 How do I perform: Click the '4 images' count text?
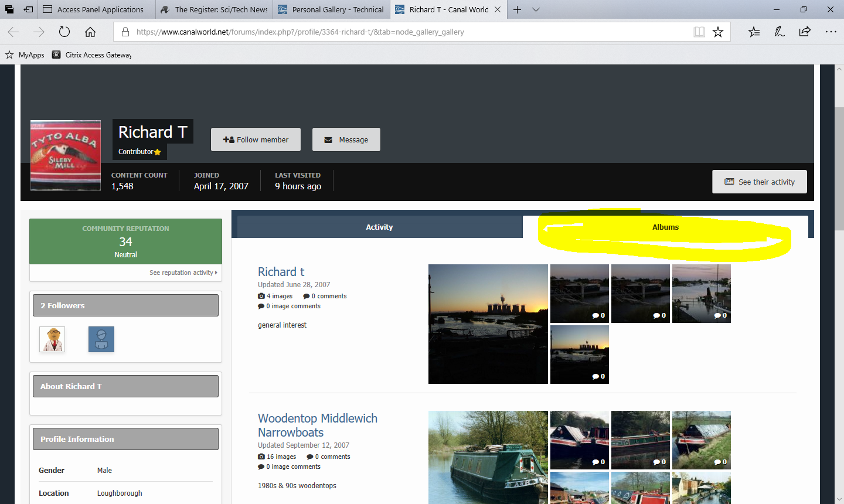280,296
